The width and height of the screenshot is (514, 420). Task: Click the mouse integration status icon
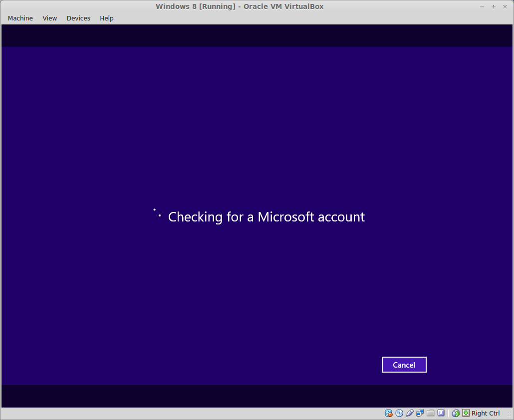[455, 413]
